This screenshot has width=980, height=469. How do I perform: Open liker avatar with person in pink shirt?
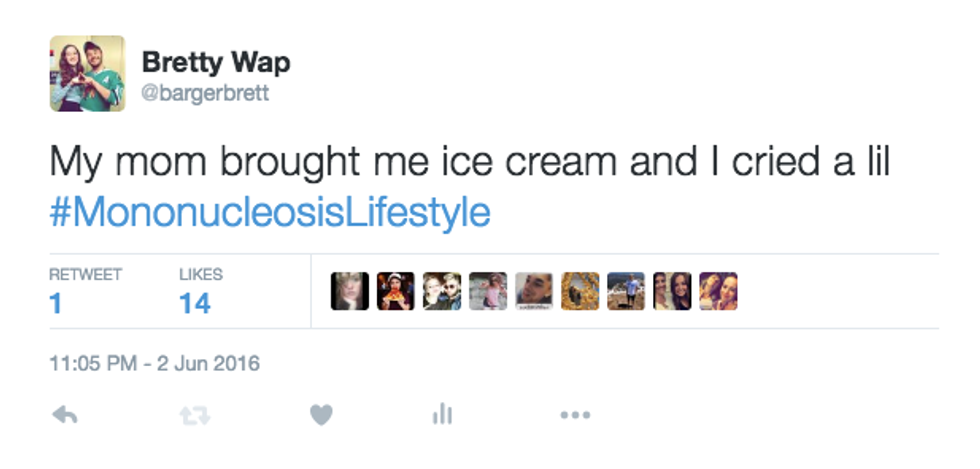point(488,291)
